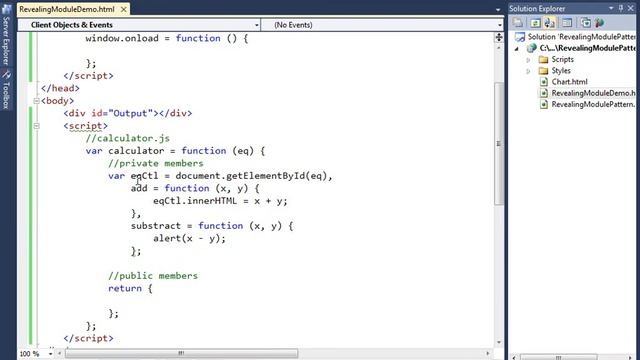
Task: Open the active documents list arrow
Action: click(498, 9)
